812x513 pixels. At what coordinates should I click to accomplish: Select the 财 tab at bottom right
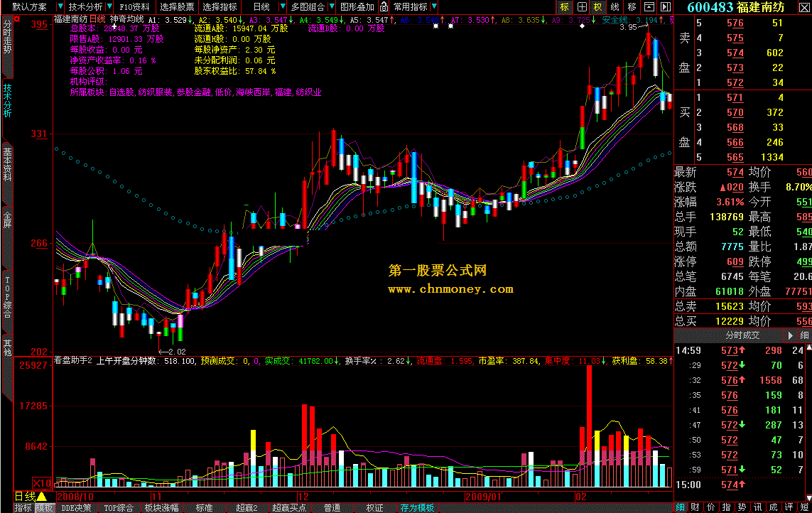pos(695,508)
